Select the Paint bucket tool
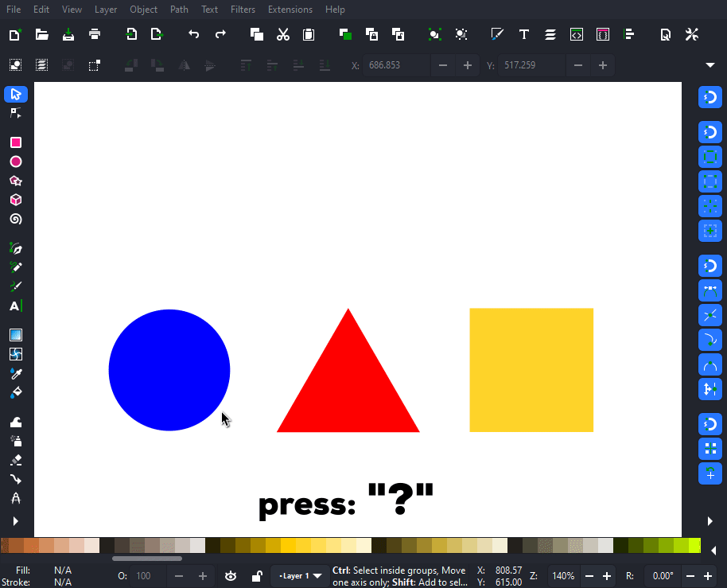 click(16, 392)
